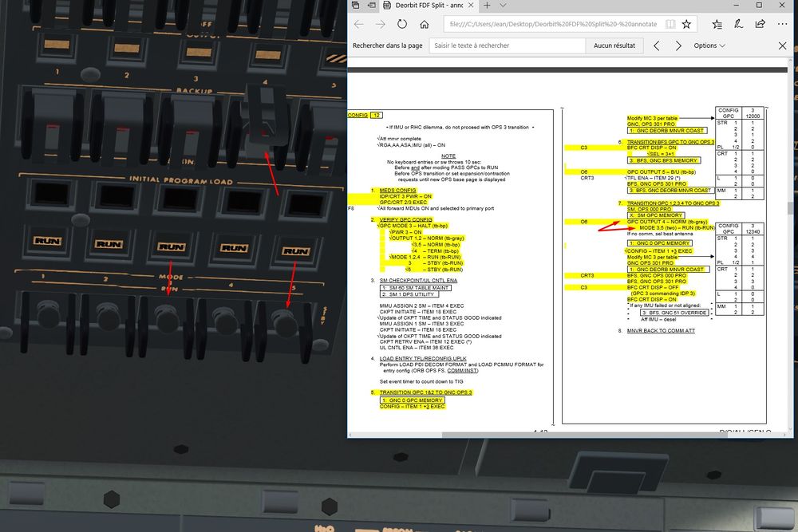Click boxed 'BFS, GNC 51 OVERRIDE' text

pyautogui.click(x=674, y=313)
